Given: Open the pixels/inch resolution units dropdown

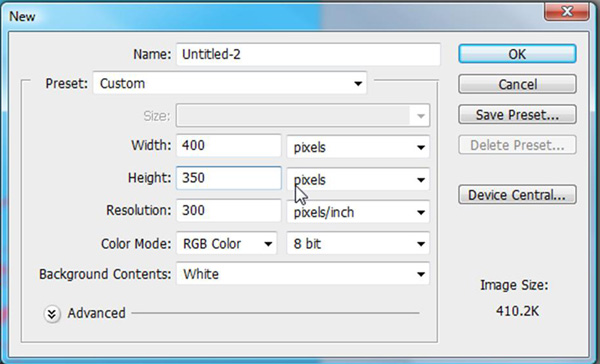Looking at the screenshot, I should click(x=358, y=212).
